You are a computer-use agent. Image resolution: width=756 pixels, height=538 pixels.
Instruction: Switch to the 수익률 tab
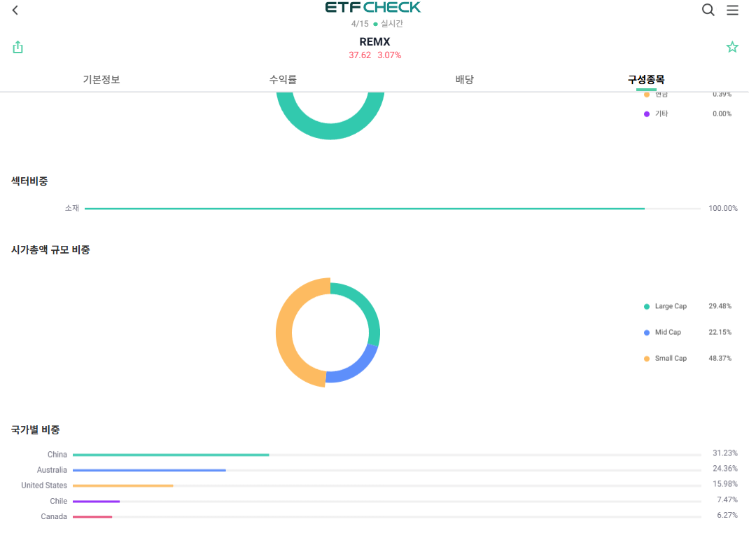coord(283,79)
